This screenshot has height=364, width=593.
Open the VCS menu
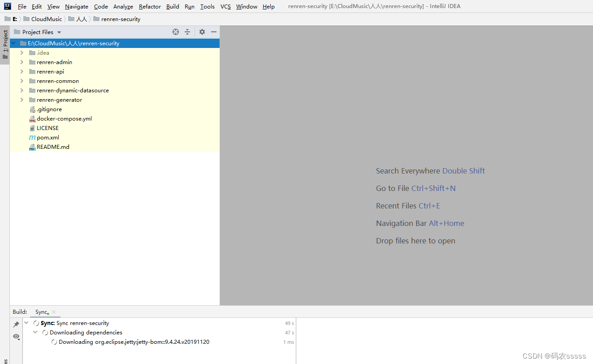(226, 6)
